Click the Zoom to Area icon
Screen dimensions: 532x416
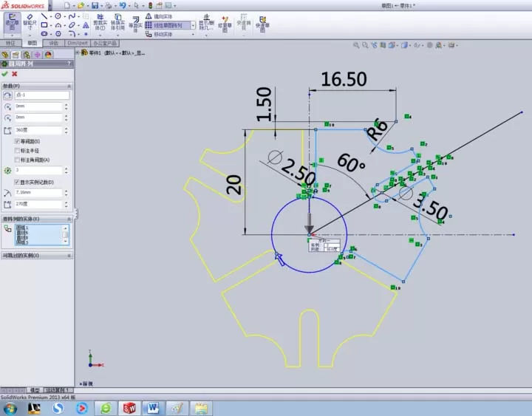(365, 45)
